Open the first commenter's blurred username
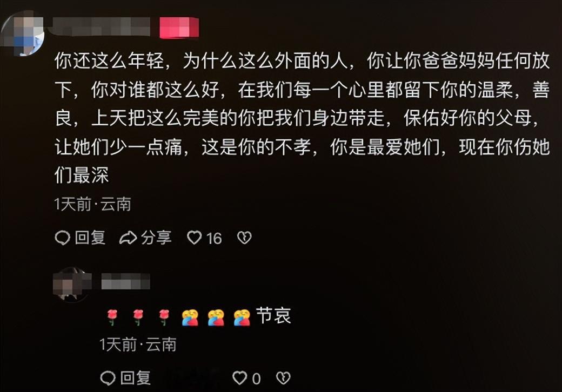The width and height of the screenshot is (562, 392). 101,27
